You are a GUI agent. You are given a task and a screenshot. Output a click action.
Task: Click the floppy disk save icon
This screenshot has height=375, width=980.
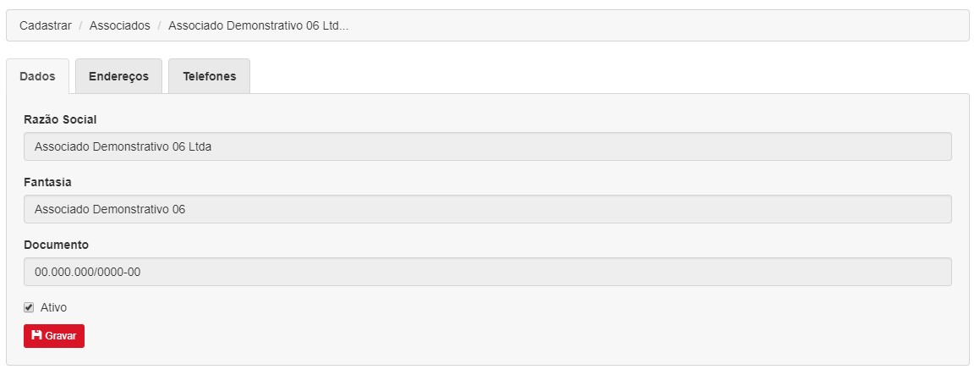(36, 335)
